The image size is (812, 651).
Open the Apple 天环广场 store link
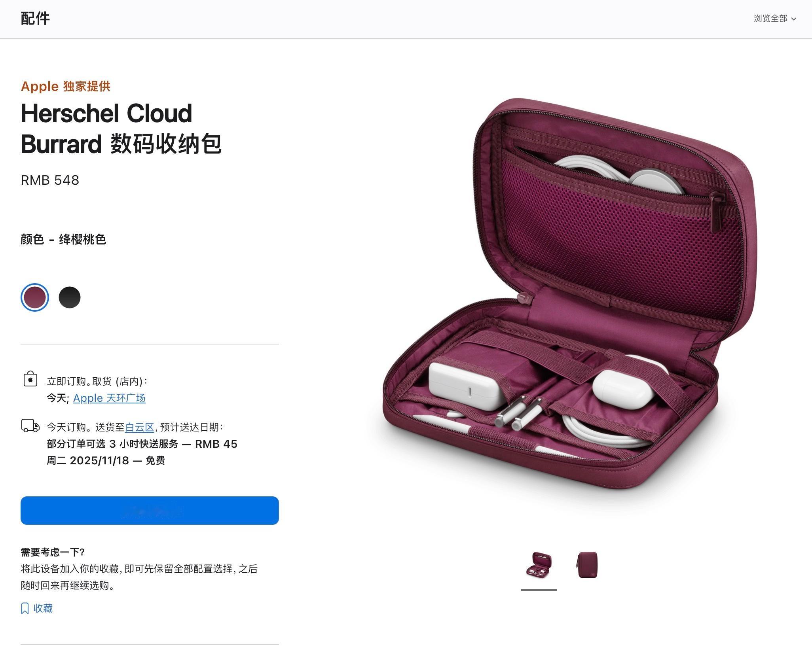coord(109,398)
